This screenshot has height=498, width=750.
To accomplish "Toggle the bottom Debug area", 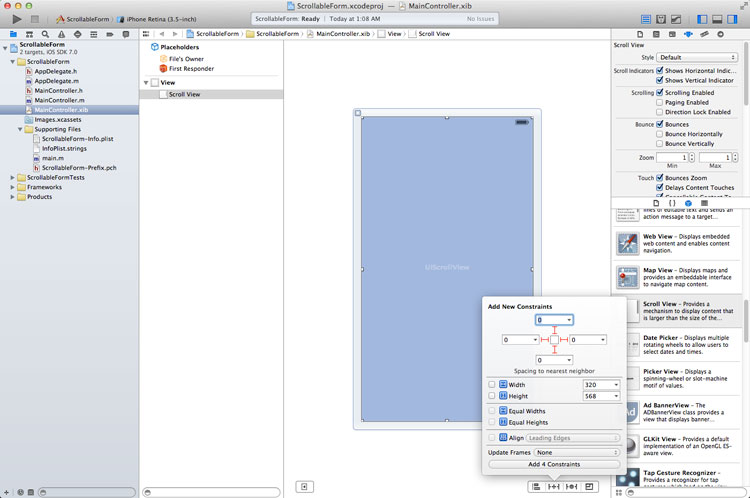I will click(717, 19).
